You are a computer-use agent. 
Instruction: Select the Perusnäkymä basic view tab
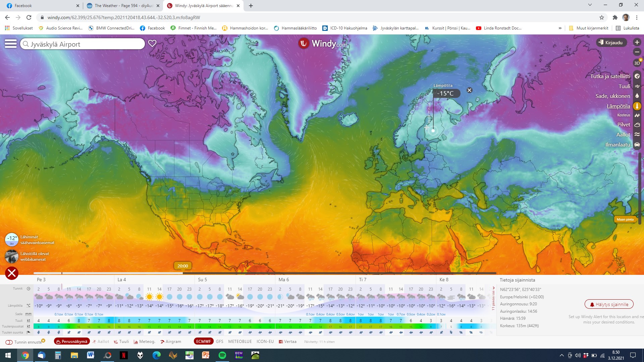pos(72,342)
